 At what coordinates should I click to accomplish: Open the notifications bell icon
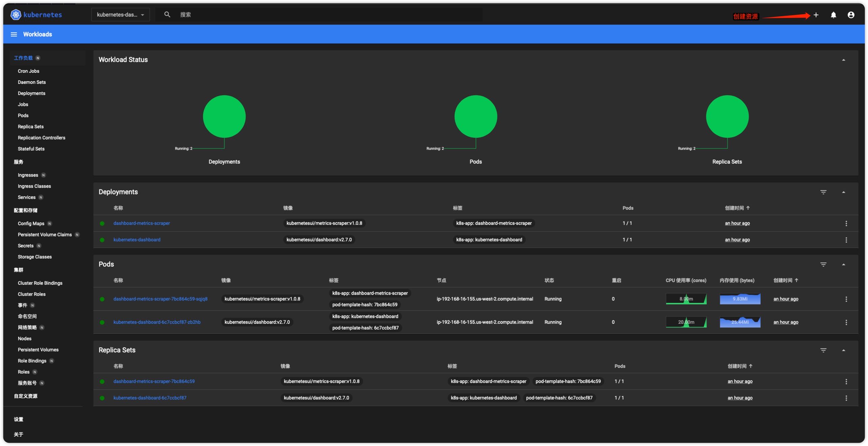click(833, 15)
